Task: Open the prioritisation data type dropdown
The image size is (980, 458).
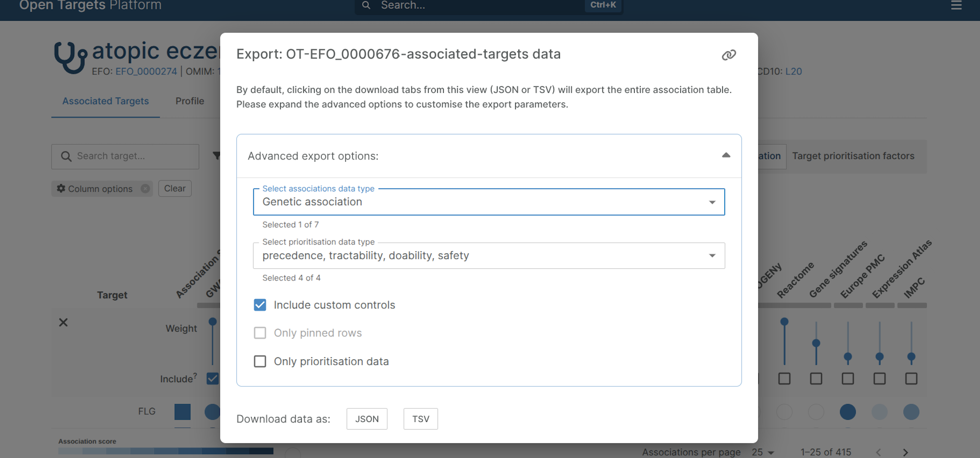Action: pyautogui.click(x=489, y=256)
